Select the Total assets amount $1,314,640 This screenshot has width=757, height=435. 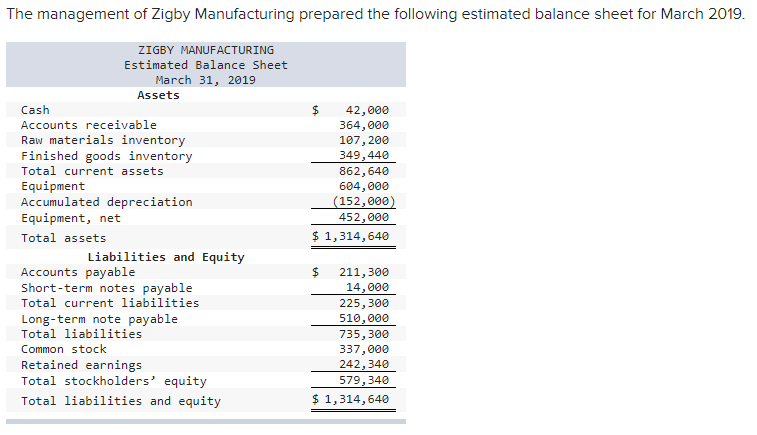pos(350,236)
